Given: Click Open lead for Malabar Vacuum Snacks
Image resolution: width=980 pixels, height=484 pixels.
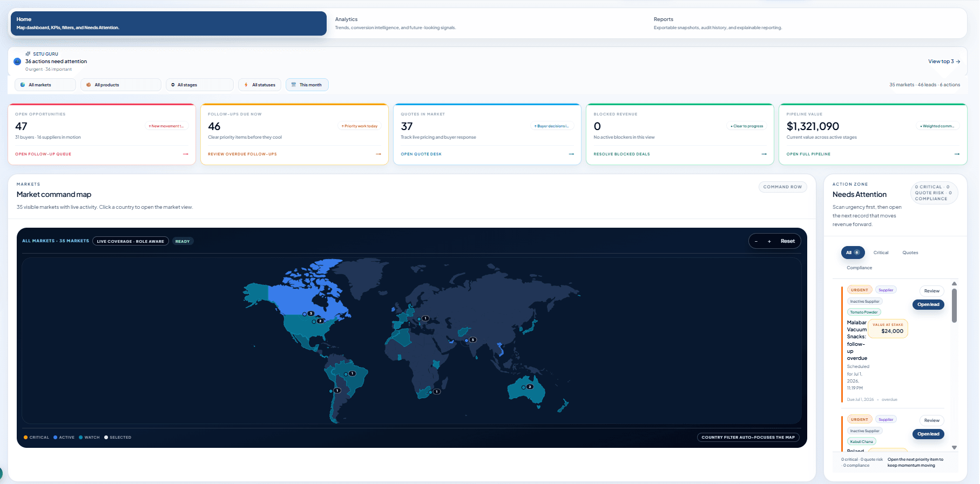Looking at the screenshot, I should click(x=929, y=304).
